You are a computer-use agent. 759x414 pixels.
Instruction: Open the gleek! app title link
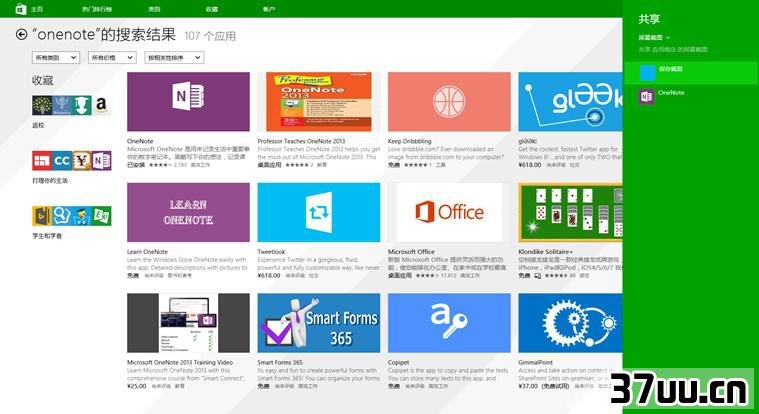pos(527,141)
